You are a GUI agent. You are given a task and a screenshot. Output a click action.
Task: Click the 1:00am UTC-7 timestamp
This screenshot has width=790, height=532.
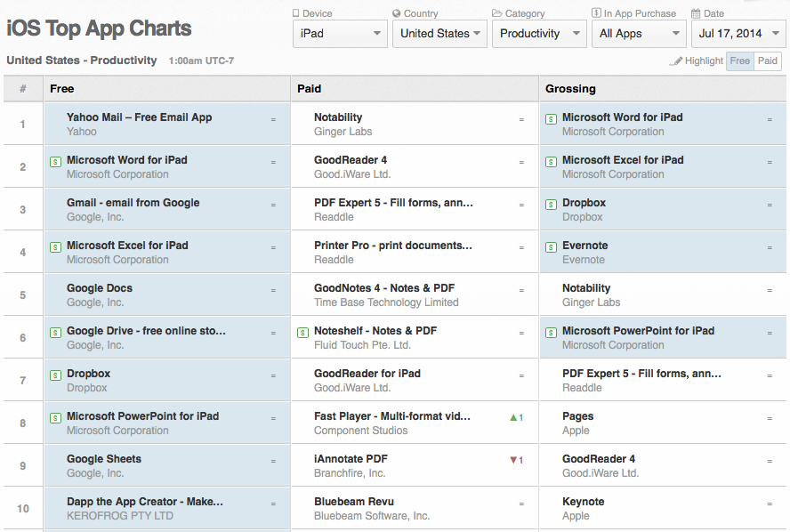pos(201,61)
